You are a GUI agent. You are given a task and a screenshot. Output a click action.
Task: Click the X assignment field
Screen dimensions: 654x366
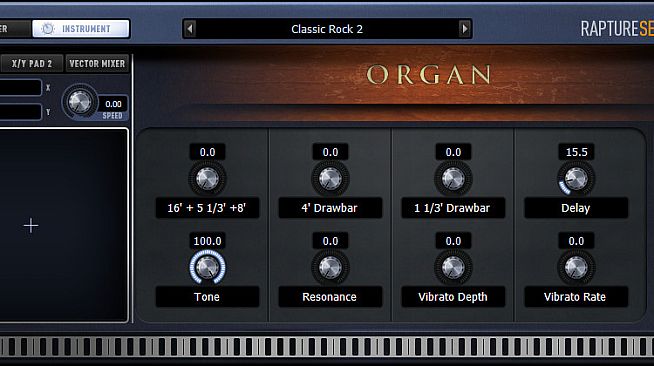click(x=20, y=88)
